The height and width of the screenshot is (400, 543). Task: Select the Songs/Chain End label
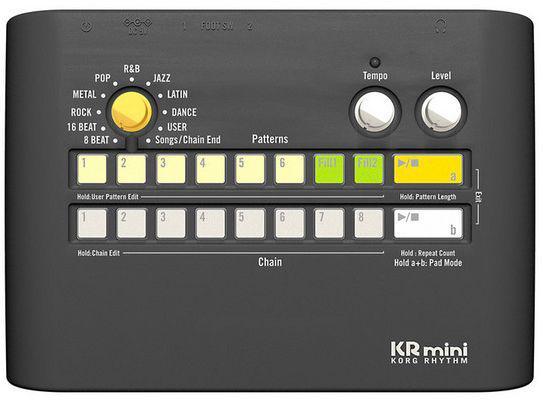[x=188, y=140]
